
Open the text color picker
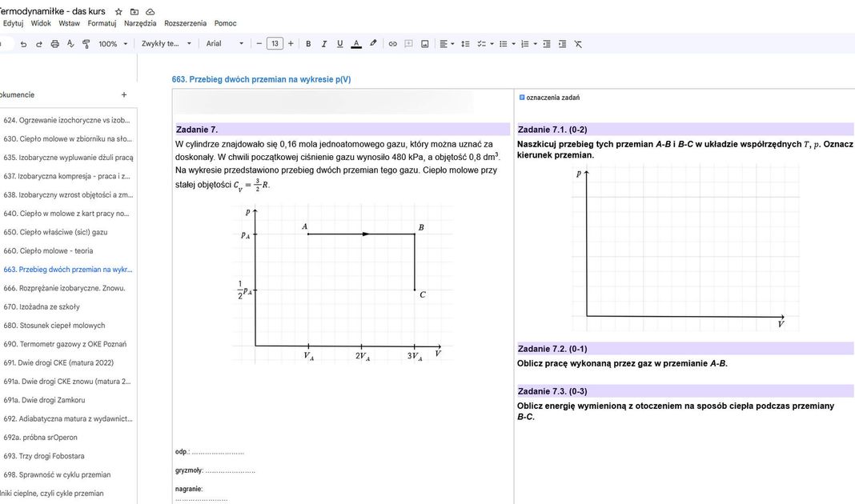point(356,44)
